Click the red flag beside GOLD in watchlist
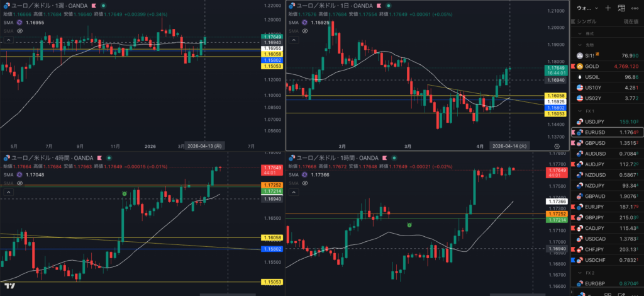The height and width of the screenshot is (296, 644). tap(573, 66)
